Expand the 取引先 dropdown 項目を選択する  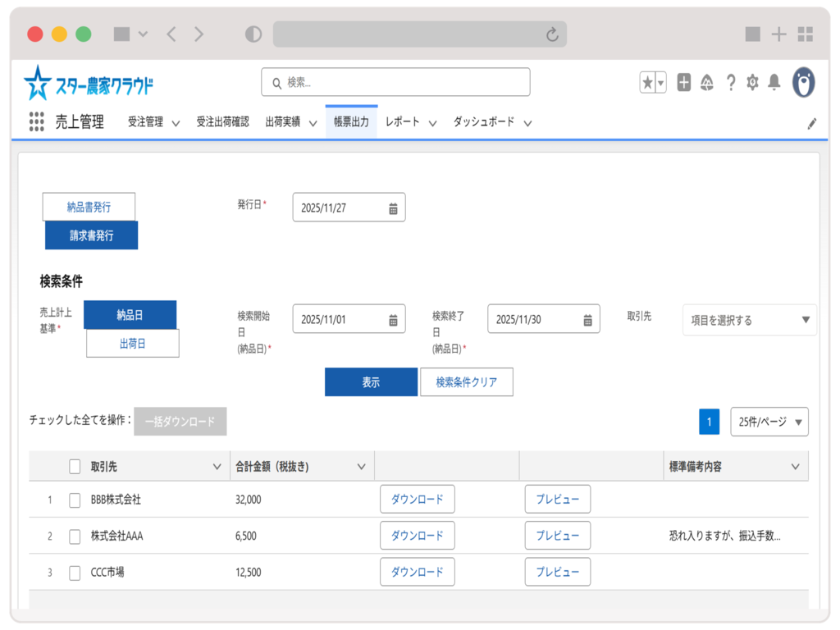749,320
